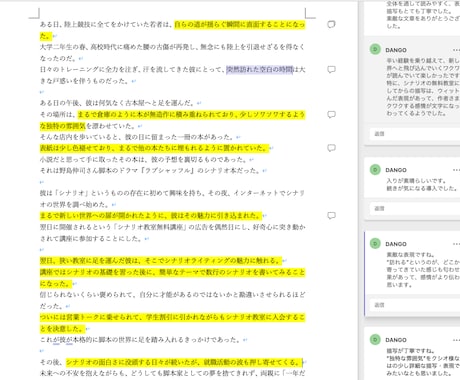
Task: Select the 素敵な表現ですね comment text
Action: click(x=423, y=270)
